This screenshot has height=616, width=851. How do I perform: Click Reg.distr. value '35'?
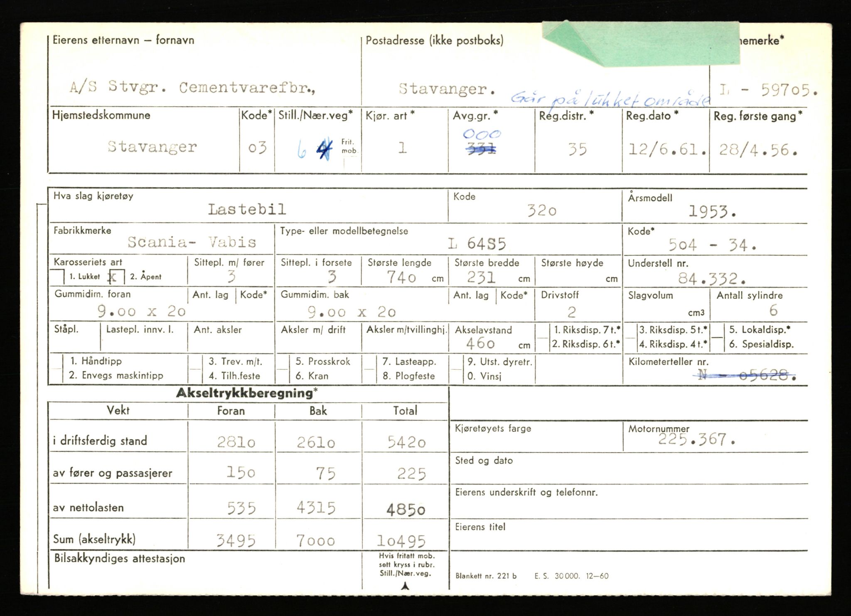pos(578,149)
